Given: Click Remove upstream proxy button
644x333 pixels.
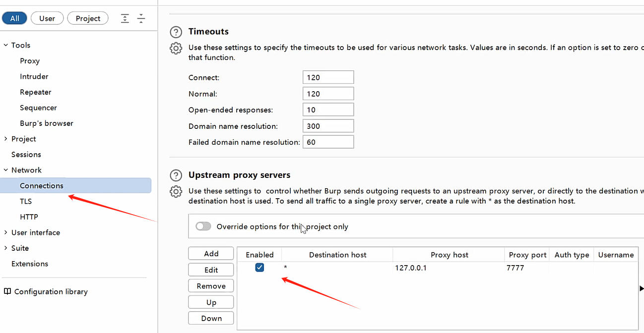Looking at the screenshot, I should [x=211, y=286].
